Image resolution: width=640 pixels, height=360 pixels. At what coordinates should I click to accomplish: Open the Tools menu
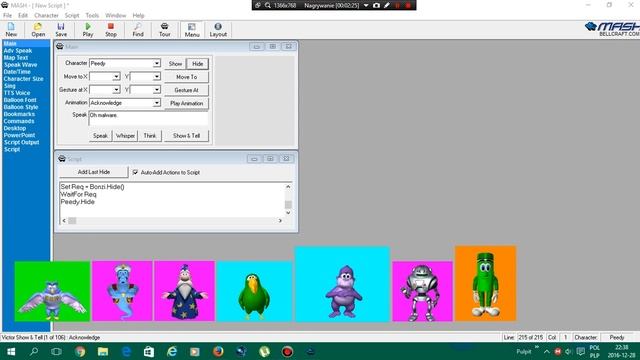[x=92, y=15]
